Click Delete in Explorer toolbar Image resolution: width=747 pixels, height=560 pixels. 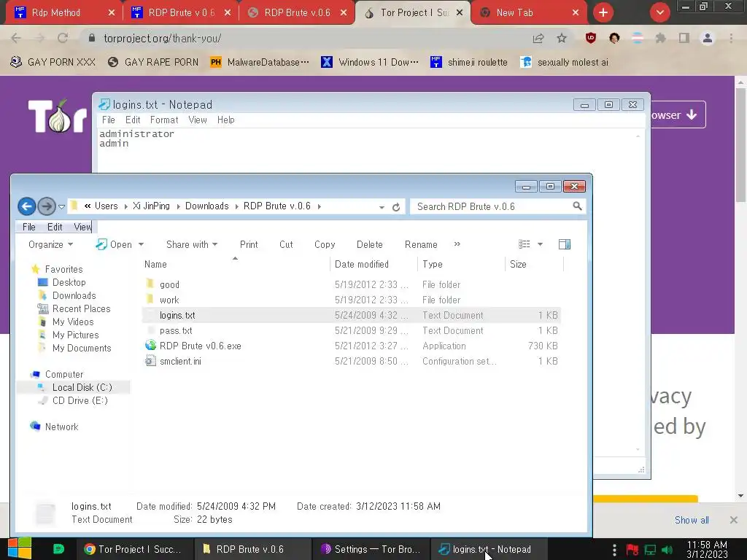370,244
